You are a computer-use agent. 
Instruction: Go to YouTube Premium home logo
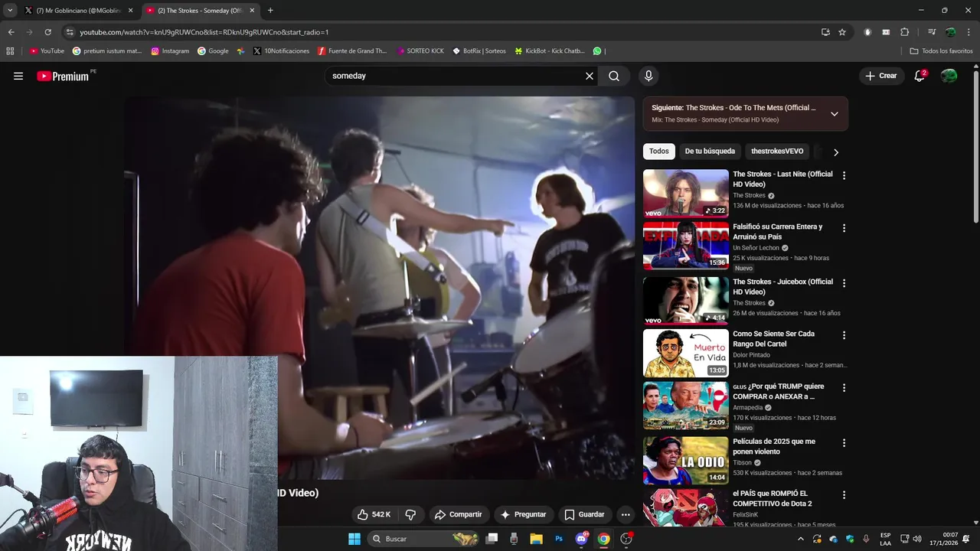click(x=64, y=76)
